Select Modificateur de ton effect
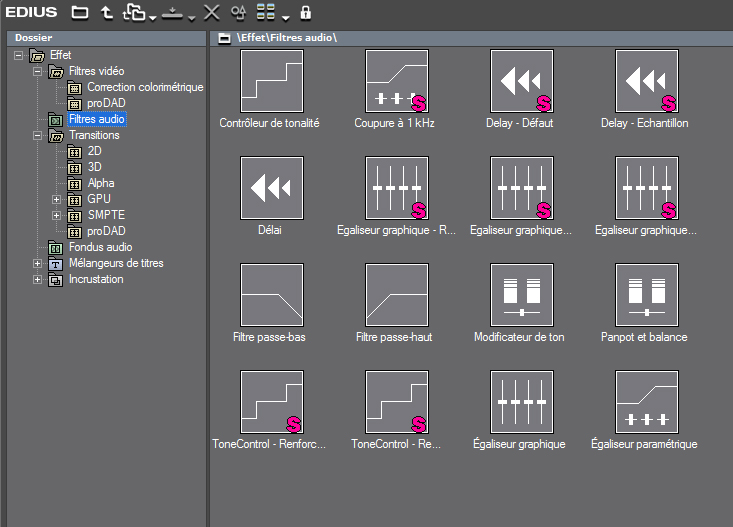The image size is (733, 527). click(x=522, y=295)
